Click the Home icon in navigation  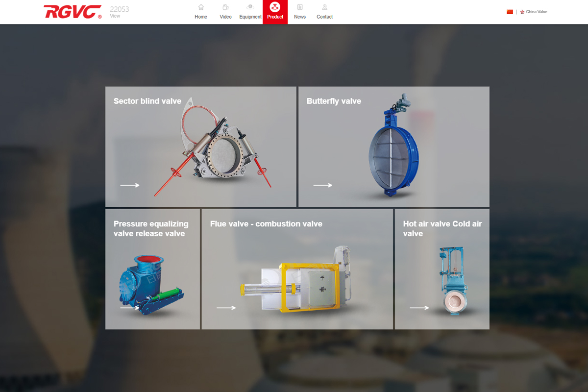click(201, 7)
